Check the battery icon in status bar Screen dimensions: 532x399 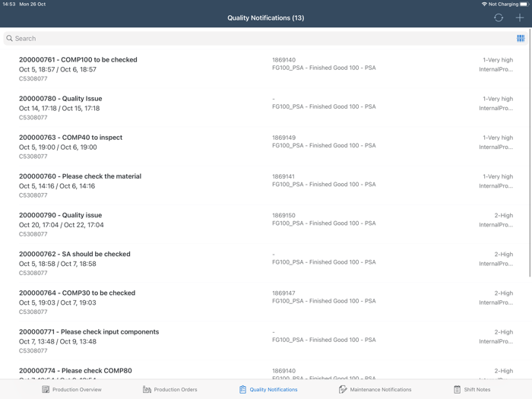click(x=524, y=4)
